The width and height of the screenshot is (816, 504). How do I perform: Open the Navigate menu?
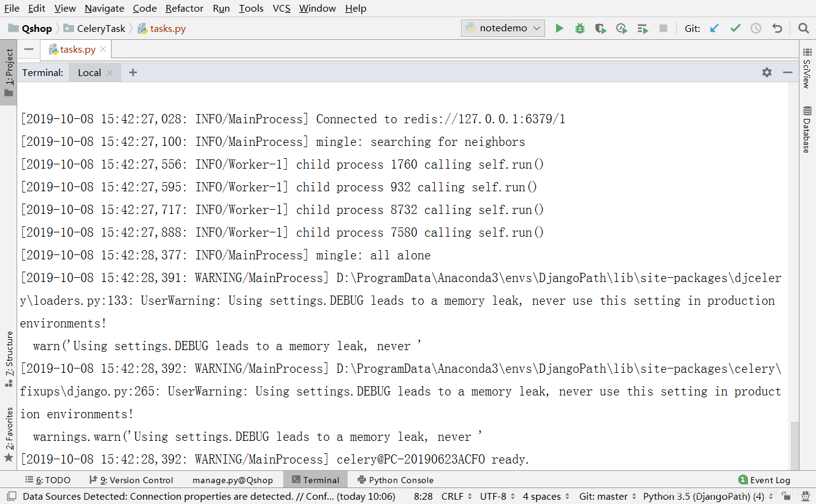(x=104, y=8)
